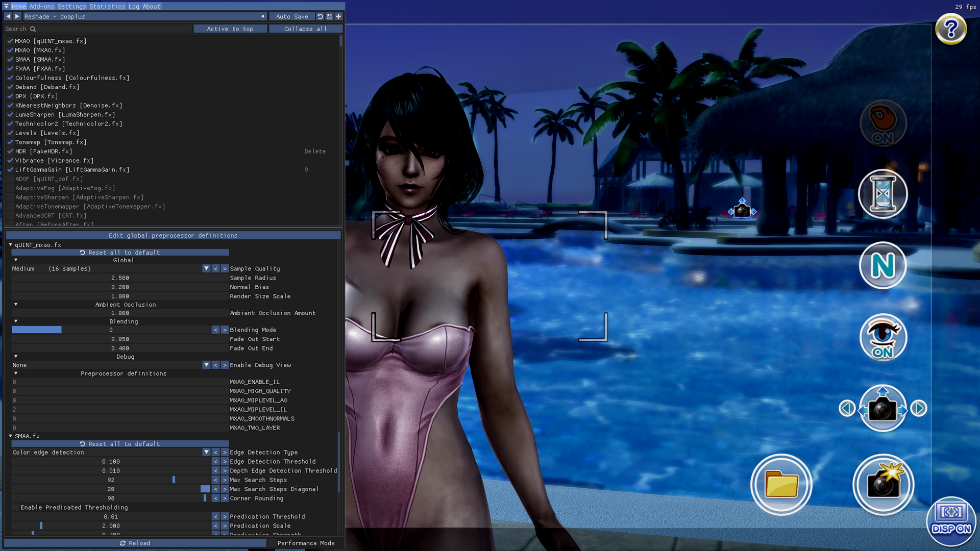Screen dimensions: 980x551
Task: Click Active to top button
Action: pyautogui.click(x=230, y=29)
